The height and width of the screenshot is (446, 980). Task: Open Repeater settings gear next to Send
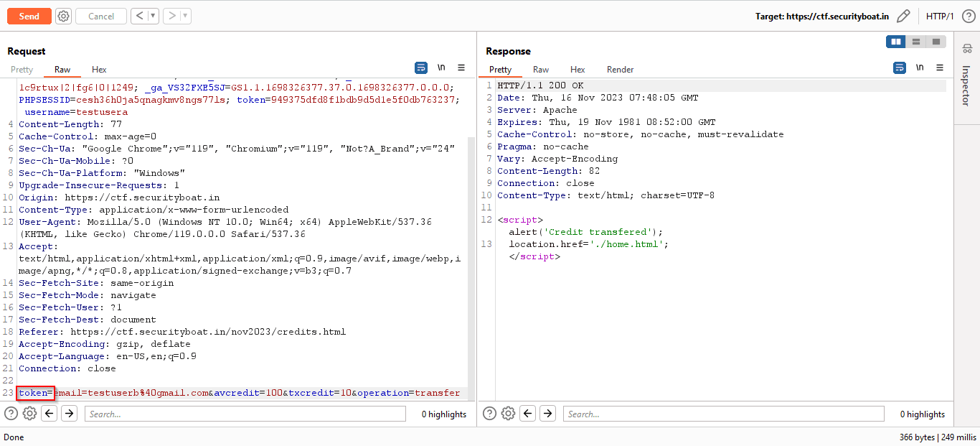(64, 16)
